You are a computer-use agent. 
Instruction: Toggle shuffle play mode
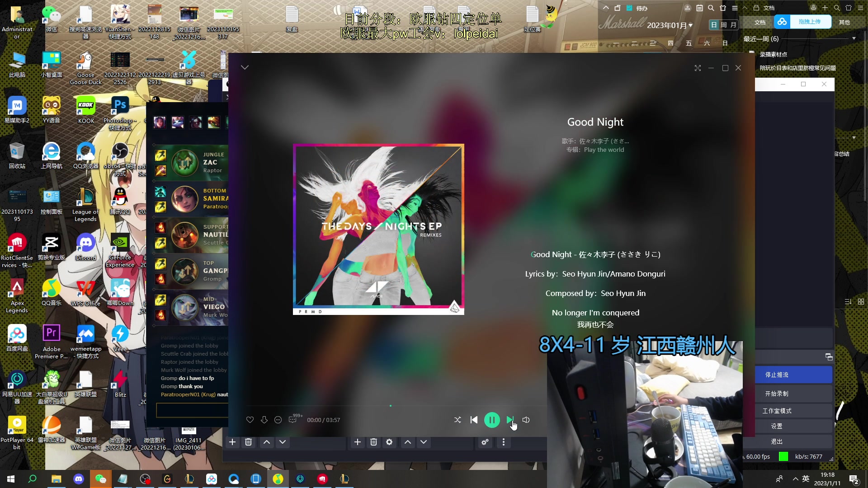458,420
